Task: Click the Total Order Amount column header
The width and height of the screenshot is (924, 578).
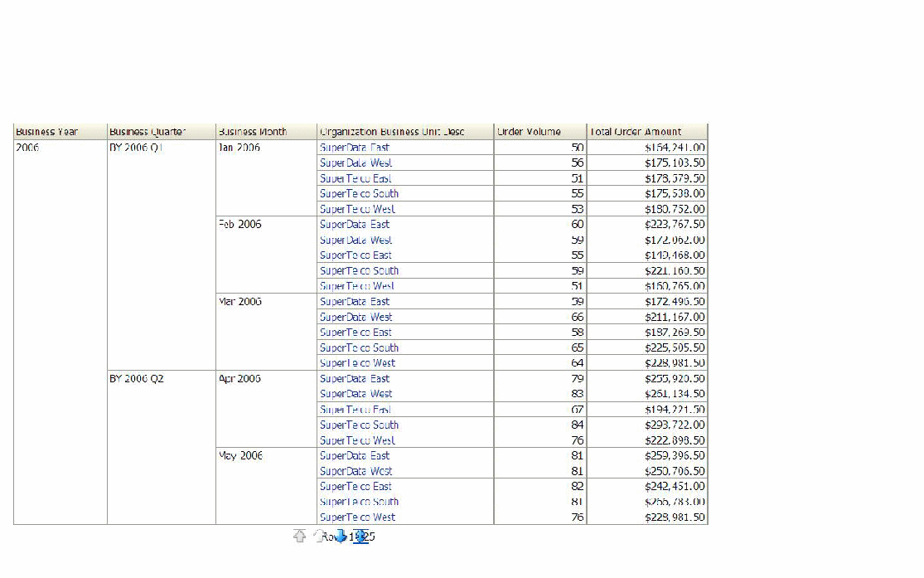Action: [x=647, y=132]
